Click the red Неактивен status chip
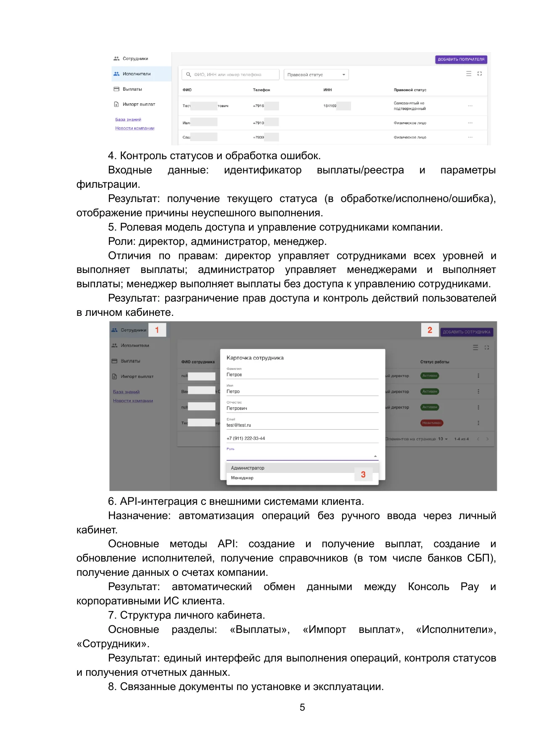 [x=432, y=423]
